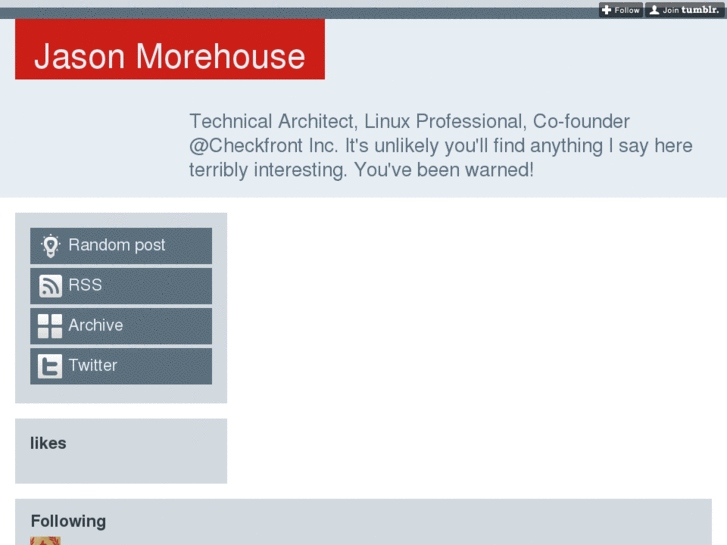Click the likes heading
The image size is (727, 545).
point(48,443)
